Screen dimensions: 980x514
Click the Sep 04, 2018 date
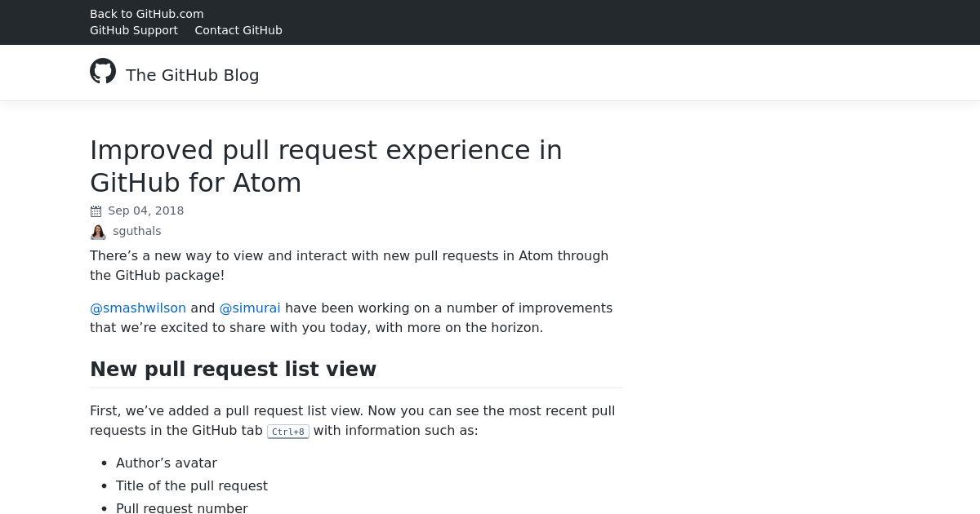pyautogui.click(x=146, y=210)
